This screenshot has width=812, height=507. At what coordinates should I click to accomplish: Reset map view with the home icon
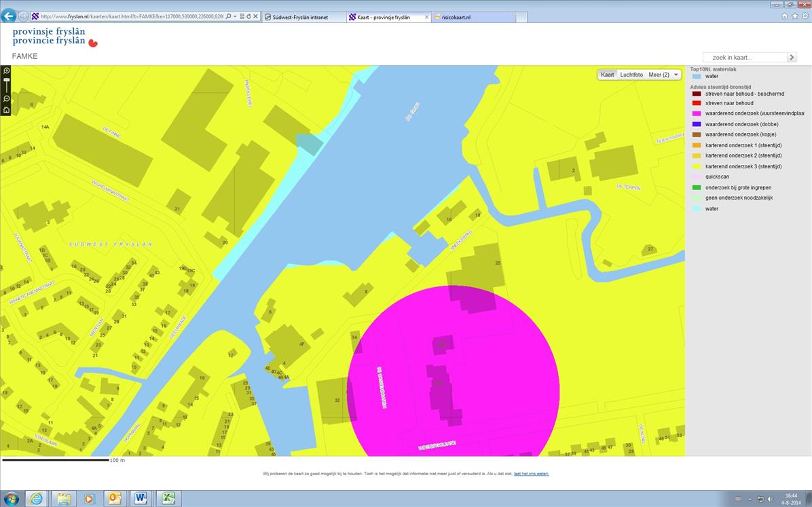point(6,110)
